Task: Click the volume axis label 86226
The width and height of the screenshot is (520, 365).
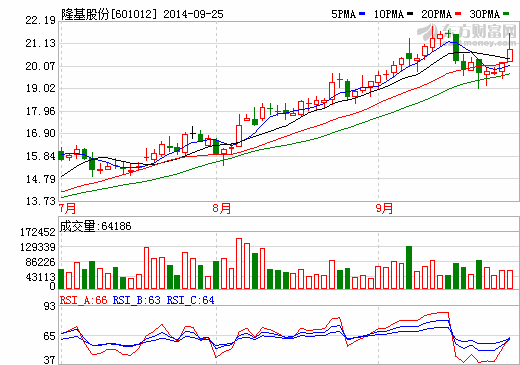Action: [40, 262]
